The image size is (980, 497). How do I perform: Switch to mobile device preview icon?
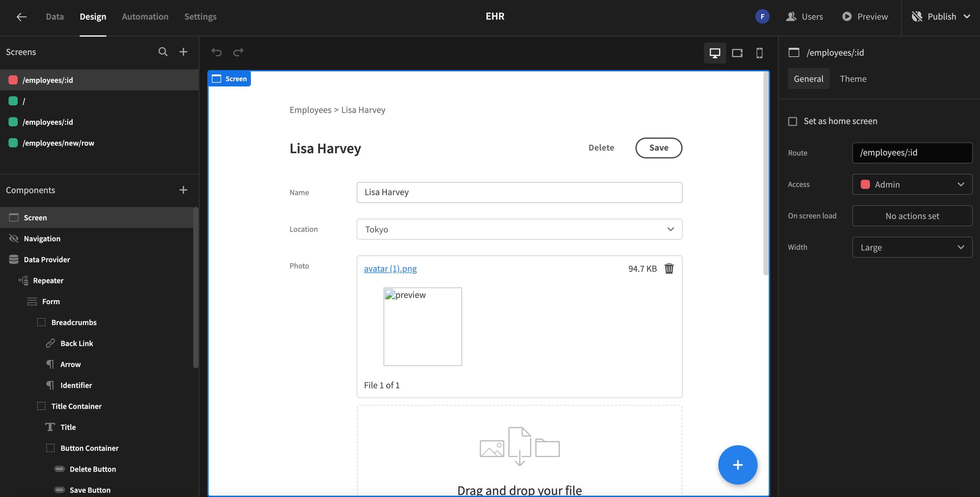coord(759,53)
